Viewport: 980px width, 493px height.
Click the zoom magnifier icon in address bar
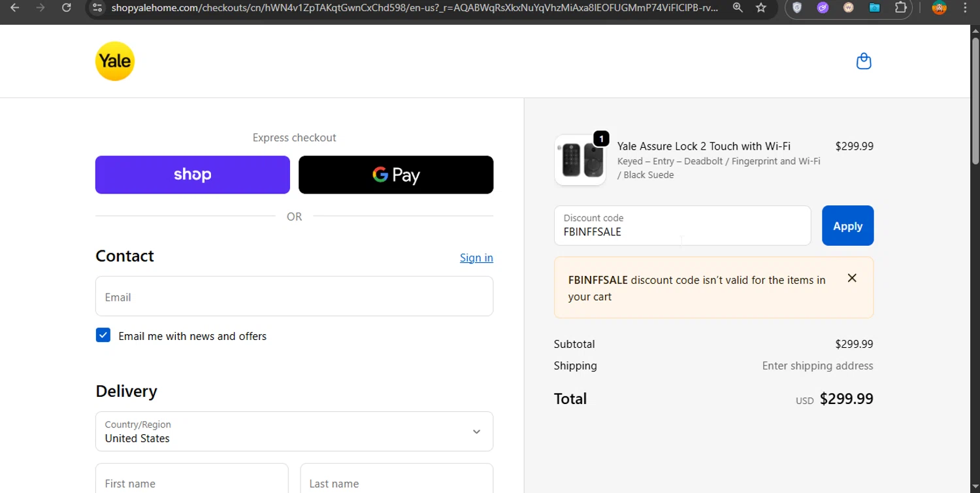738,8
